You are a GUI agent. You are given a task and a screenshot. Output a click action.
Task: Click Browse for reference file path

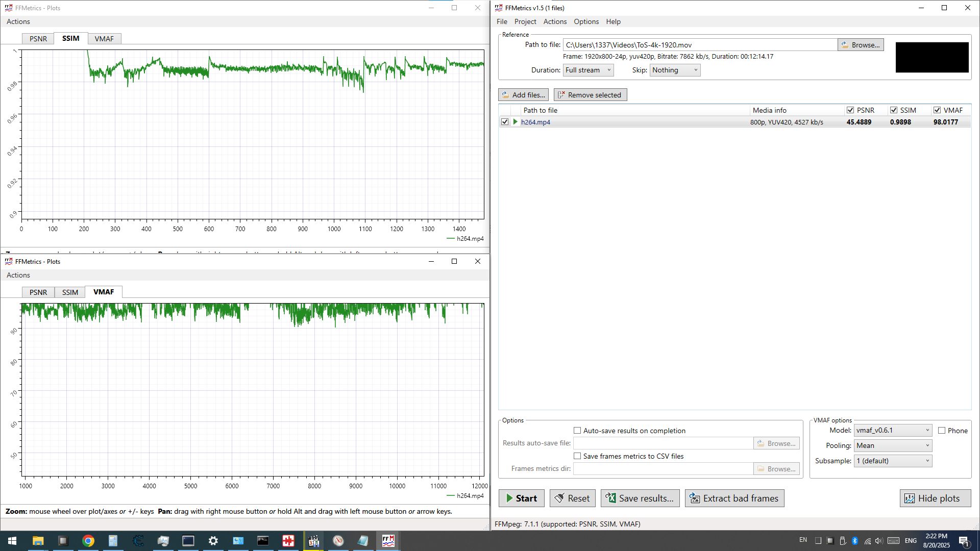861,45
